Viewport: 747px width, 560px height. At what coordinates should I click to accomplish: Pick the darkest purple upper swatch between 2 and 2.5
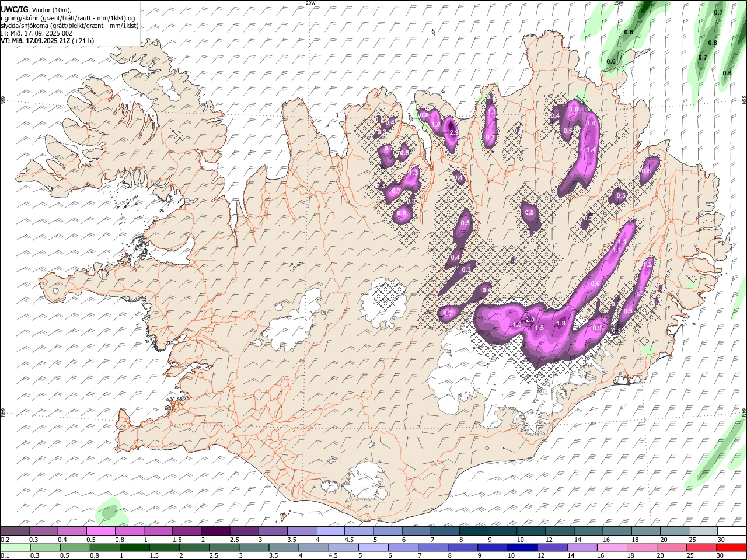215,531
